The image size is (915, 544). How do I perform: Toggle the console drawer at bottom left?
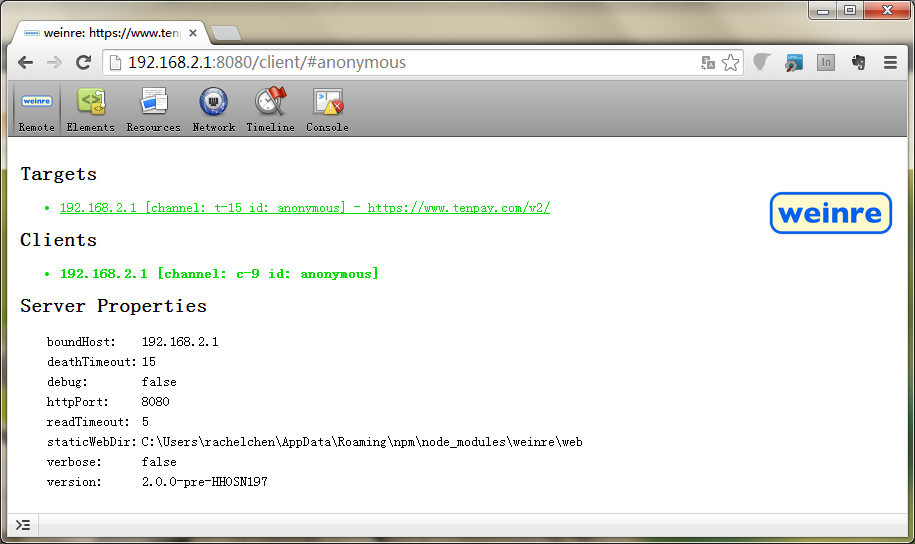click(x=22, y=525)
